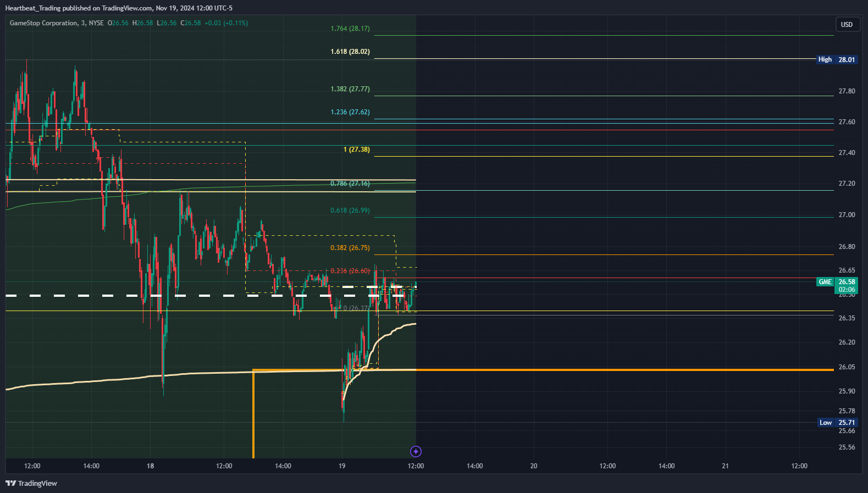Select the 0.618 (26.99) Fibonacci label
The image size is (868, 493).
coord(350,211)
